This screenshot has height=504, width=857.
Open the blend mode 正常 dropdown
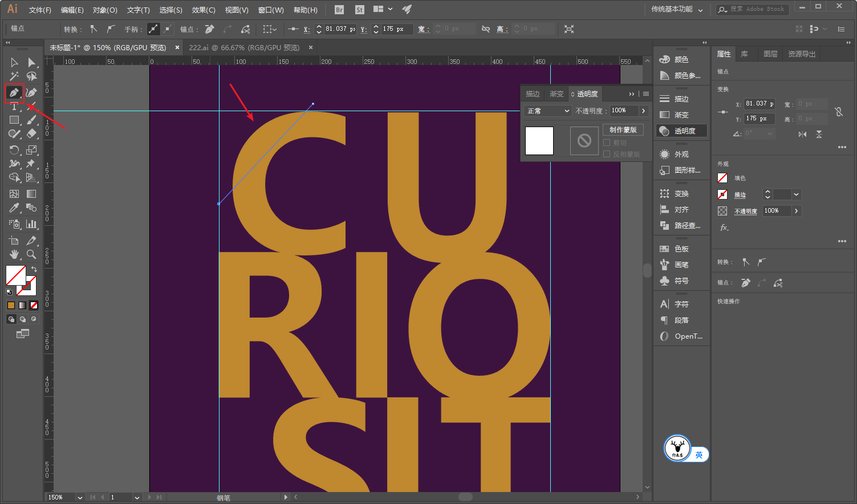548,111
